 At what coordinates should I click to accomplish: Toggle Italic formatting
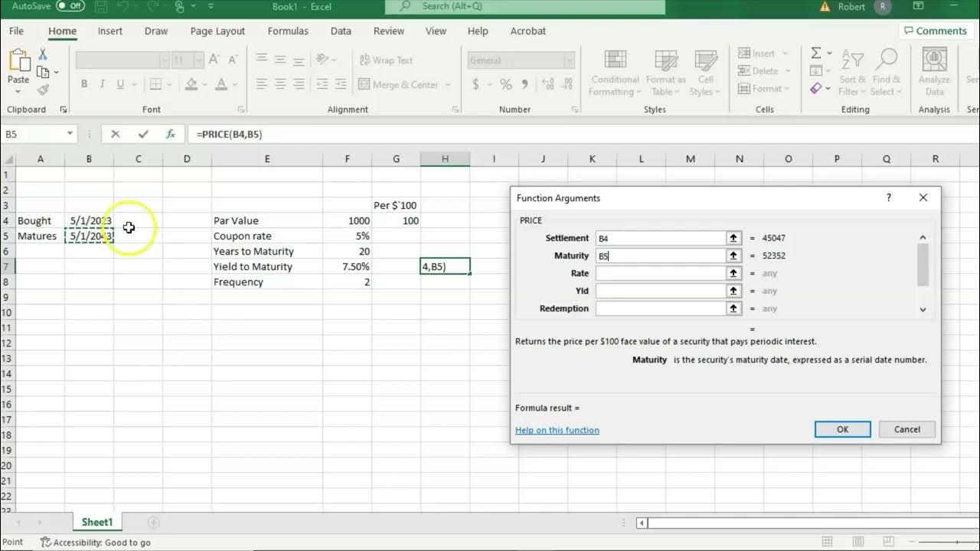coord(103,84)
